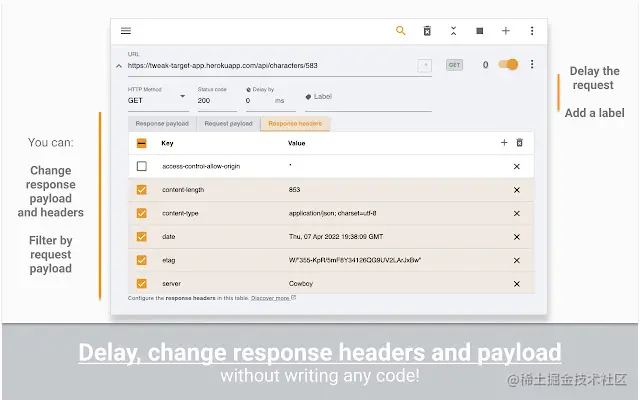Switch to Request payload tab
Viewport: 640px width, 400px height.
229,124
